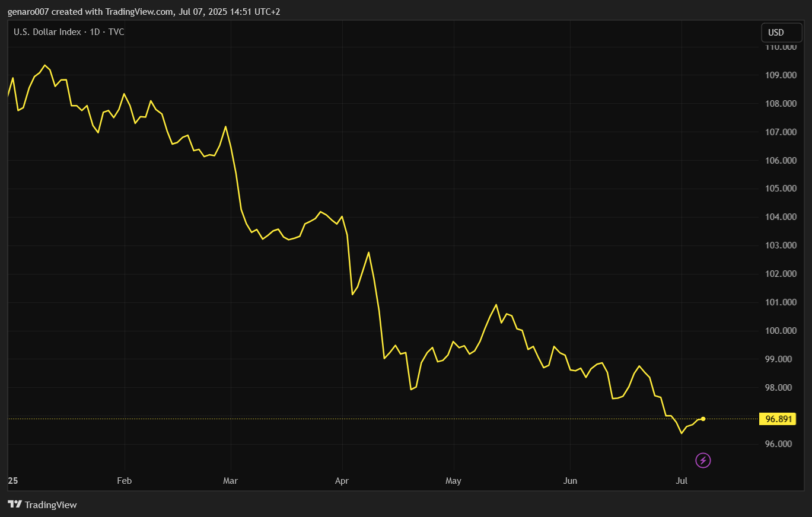812x517 pixels.
Task: Click the U.S. Dollar Index chart title
Action: [x=69, y=32]
